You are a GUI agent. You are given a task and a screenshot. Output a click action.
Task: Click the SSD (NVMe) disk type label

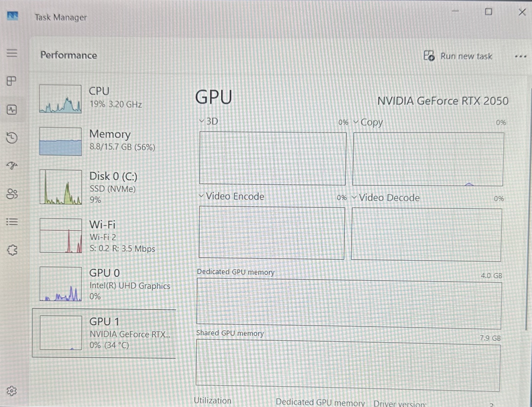point(112,189)
